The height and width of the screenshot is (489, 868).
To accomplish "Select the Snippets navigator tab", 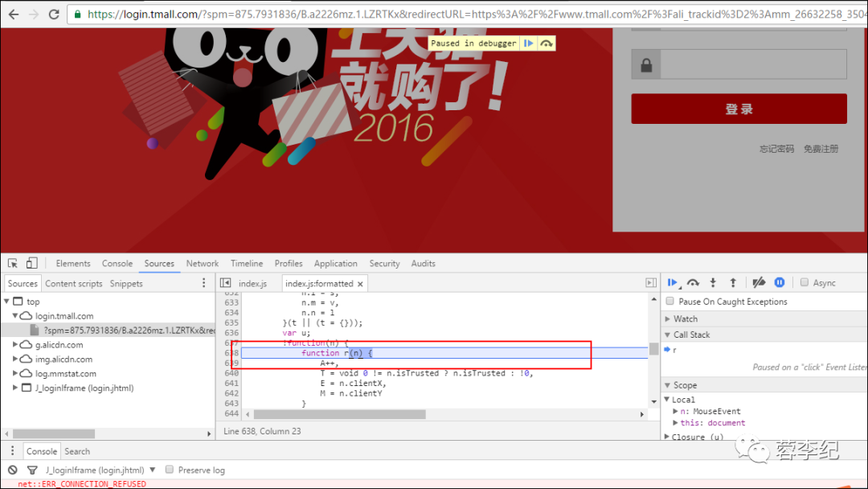I will [x=126, y=284].
